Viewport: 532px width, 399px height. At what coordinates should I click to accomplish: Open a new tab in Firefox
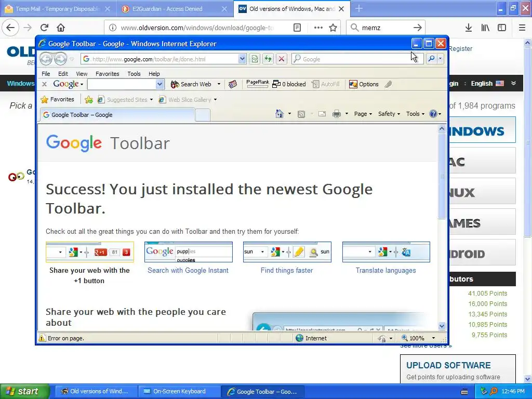(359, 9)
